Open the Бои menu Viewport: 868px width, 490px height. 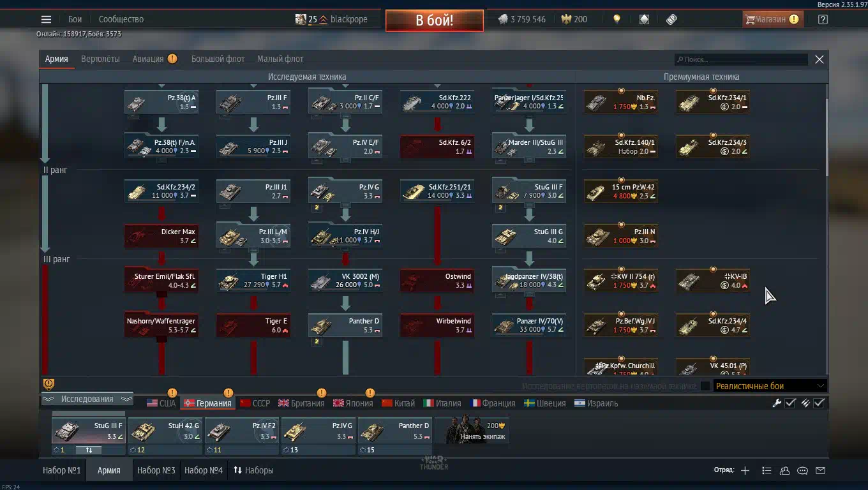click(75, 19)
